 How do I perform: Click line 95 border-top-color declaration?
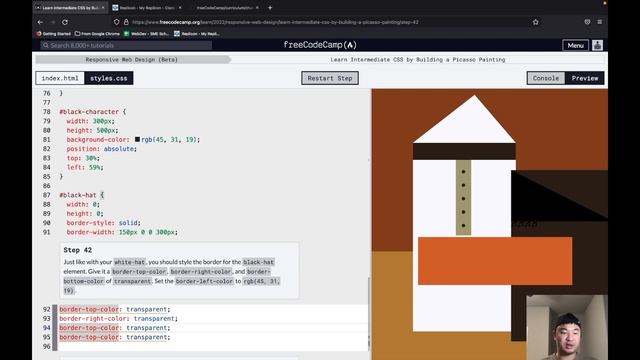click(x=115, y=337)
